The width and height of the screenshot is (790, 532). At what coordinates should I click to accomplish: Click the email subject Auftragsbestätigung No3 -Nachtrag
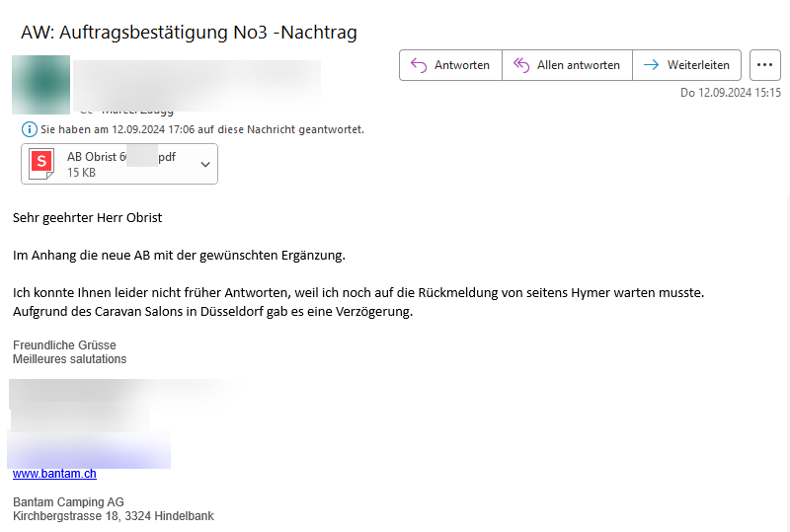[x=189, y=33]
